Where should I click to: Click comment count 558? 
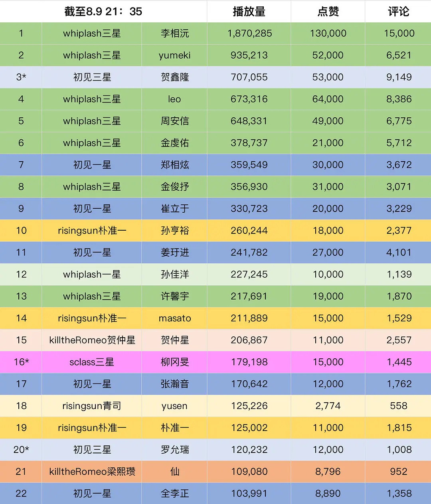(399, 406)
